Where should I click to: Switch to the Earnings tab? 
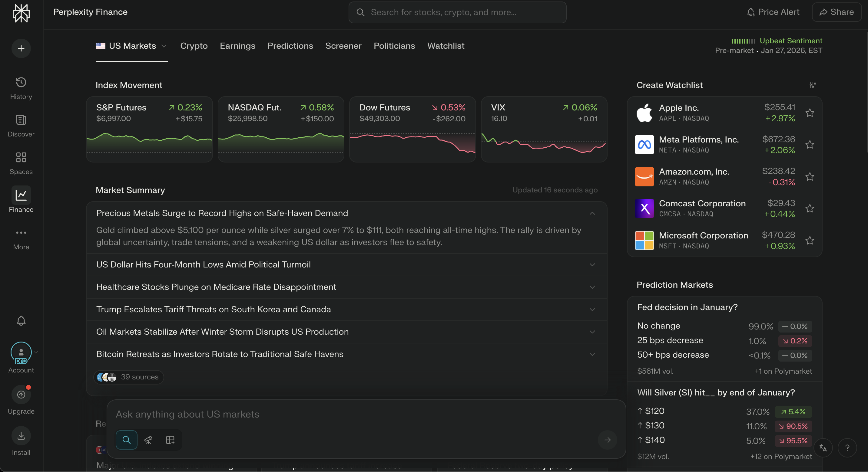(x=237, y=46)
